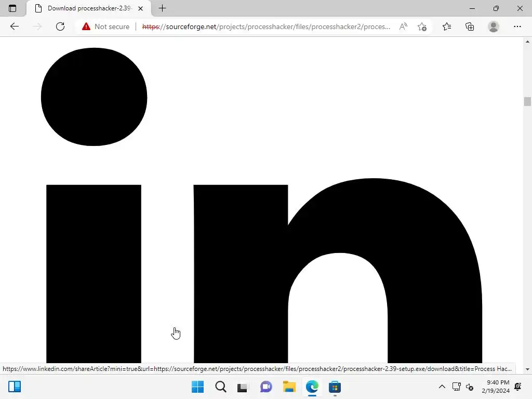Viewport: 532px width, 399px height.
Task: Switch to Microsoft Edge taskbar icon
Action: coord(312,387)
